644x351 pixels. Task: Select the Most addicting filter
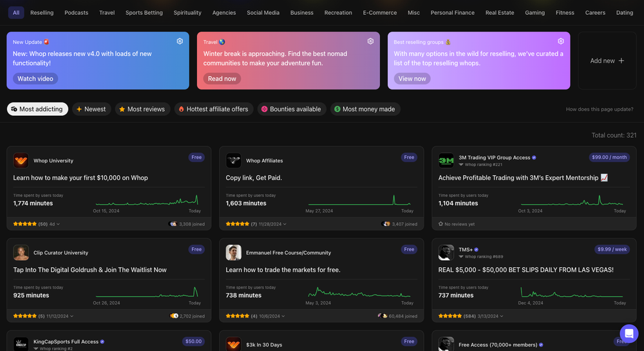(x=37, y=109)
